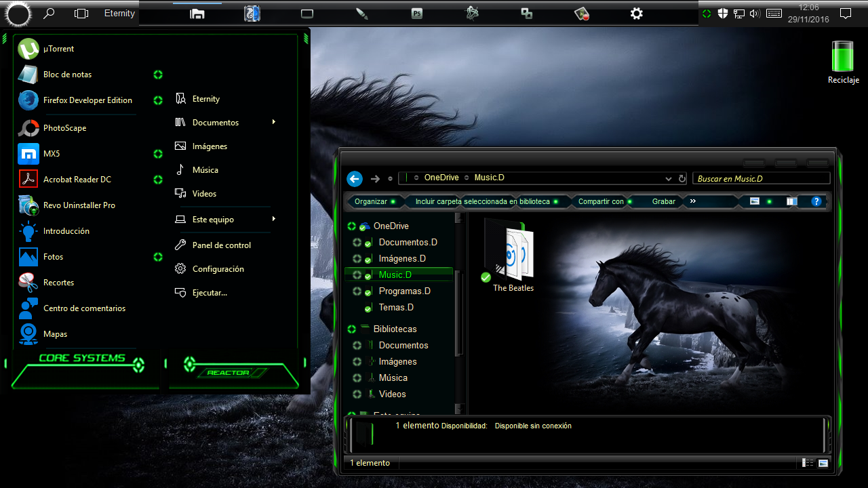Open the Photoshop icon on the taskbar

pos(416,12)
